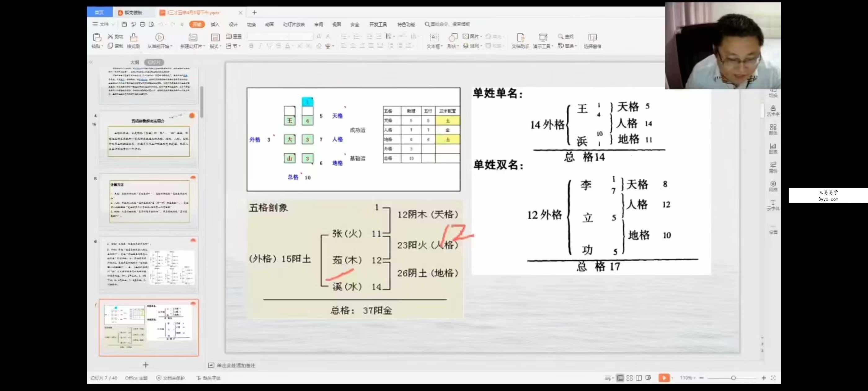Select slide 4 thumbnail
This screenshot has height=391, width=868.
click(148, 139)
